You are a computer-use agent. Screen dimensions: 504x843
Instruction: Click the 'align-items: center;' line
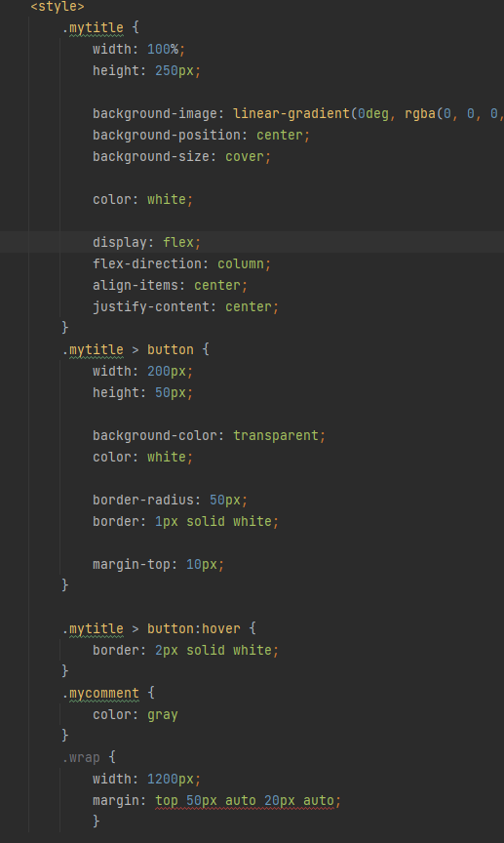[170, 286]
